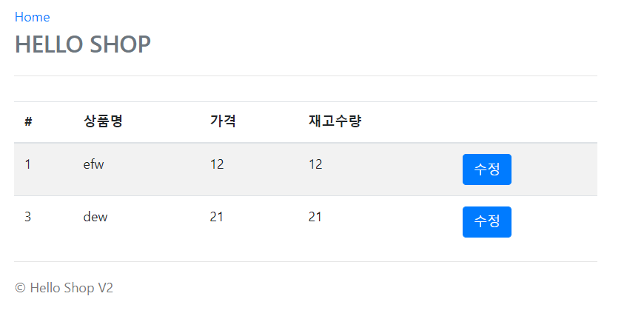Viewport: 644px width, 336px height.
Task: Click the 가격 column header
Action: tap(223, 121)
